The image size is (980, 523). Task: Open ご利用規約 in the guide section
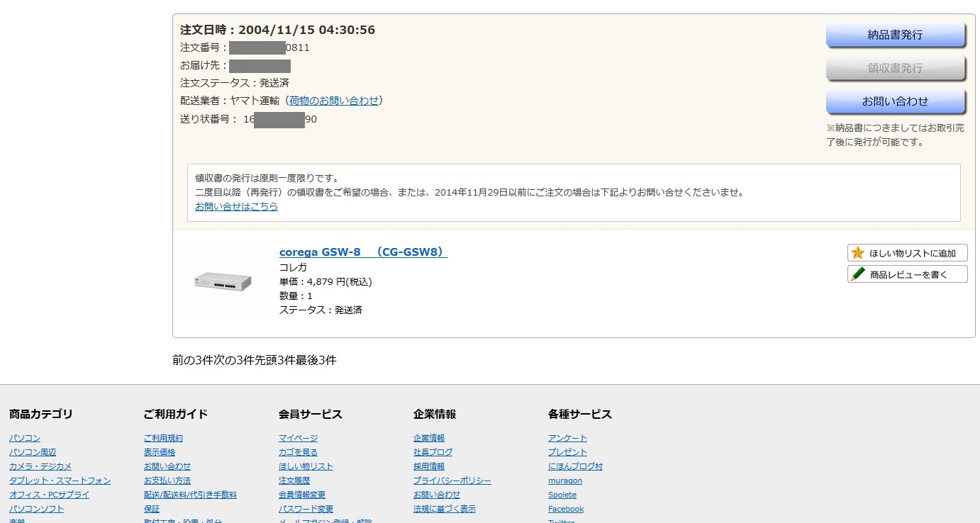[163, 438]
